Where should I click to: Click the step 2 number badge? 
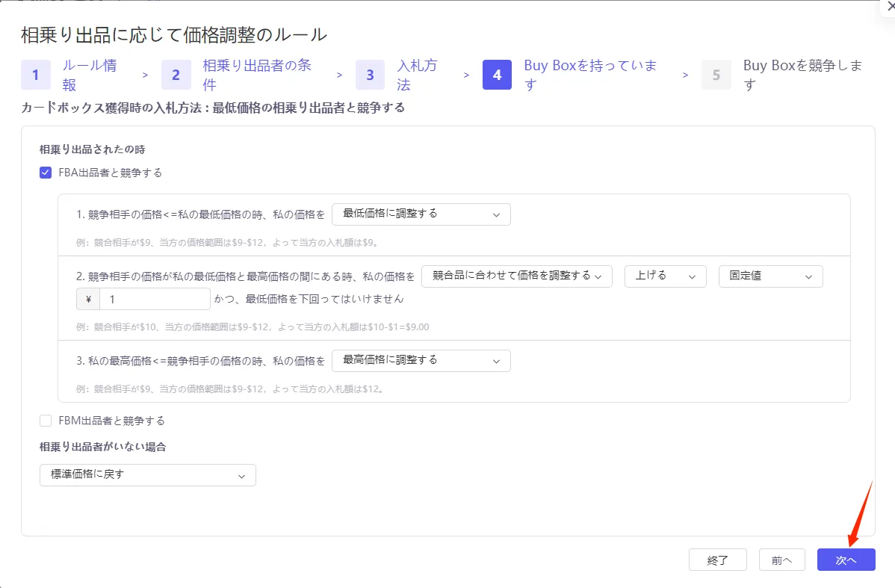coord(176,75)
